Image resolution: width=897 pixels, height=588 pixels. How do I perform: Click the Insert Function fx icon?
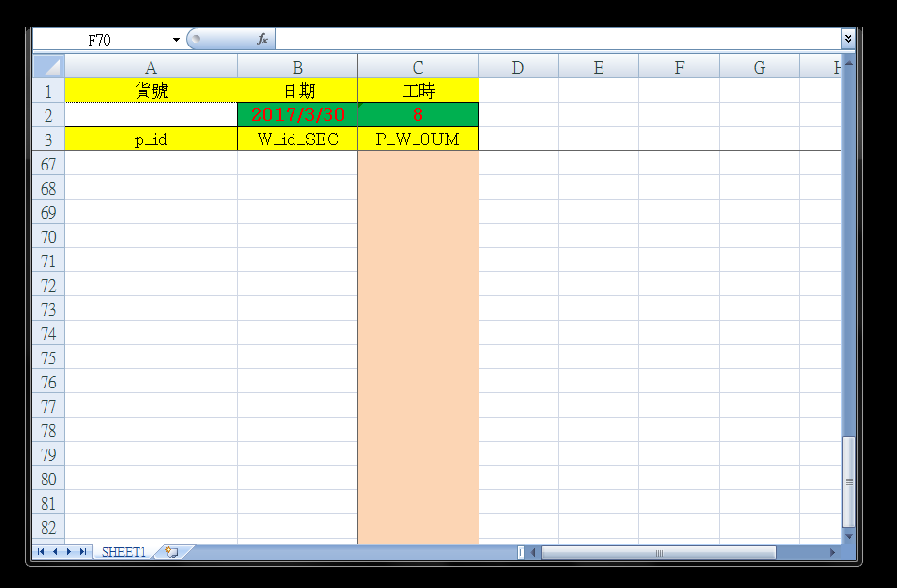pos(262,40)
